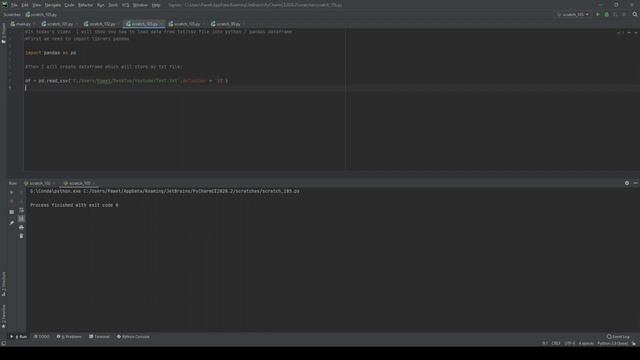Viewport: 640px width, 360px height.
Task: Open the Window menu
Action: pyautogui.click(x=140, y=5)
